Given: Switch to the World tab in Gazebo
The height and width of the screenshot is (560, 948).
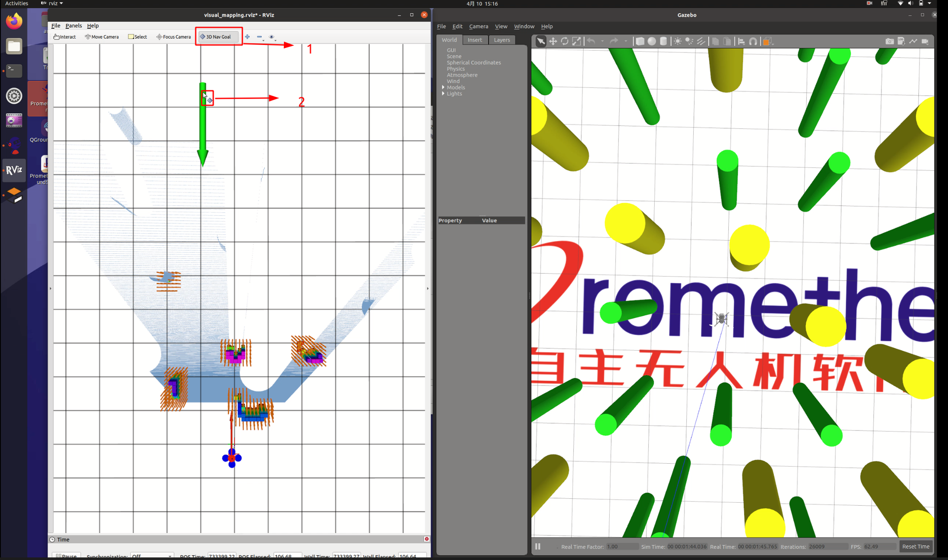Looking at the screenshot, I should (449, 40).
